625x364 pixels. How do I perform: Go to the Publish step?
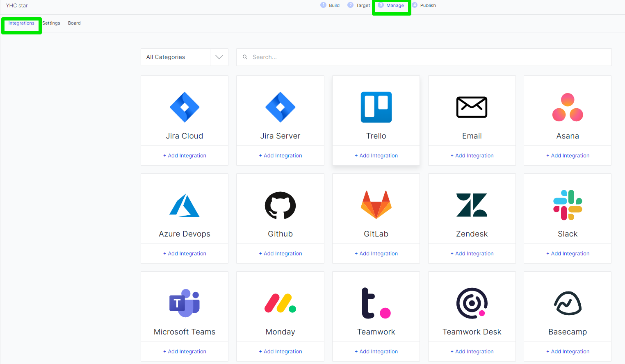(424, 5)
